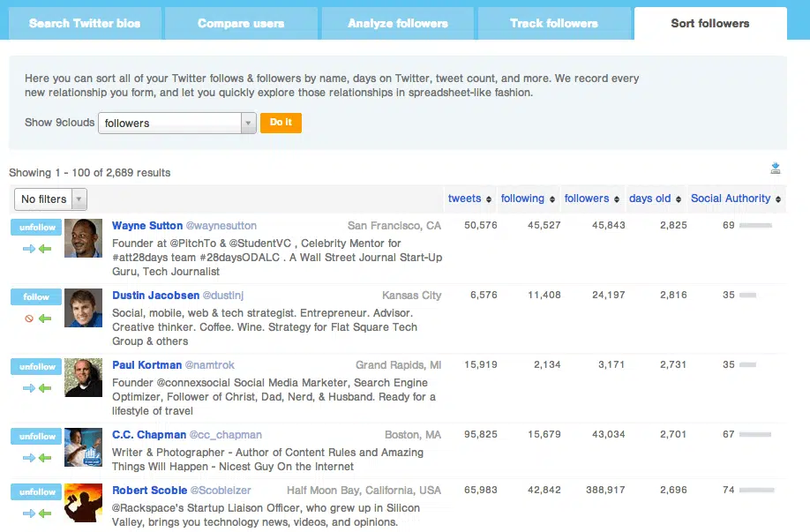Click the download/export results icon
The width and height of the screenshot is (810, 532).
click(776, 168)
